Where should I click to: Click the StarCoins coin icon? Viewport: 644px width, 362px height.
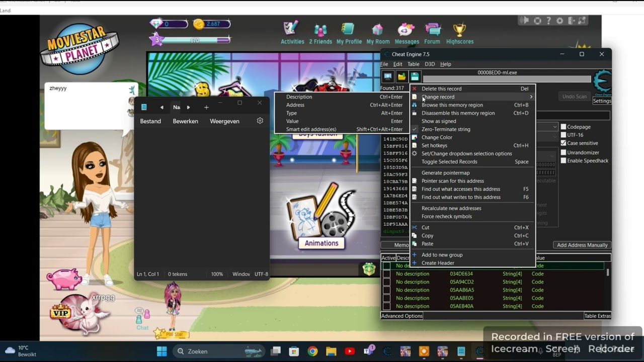pos(199,24)
